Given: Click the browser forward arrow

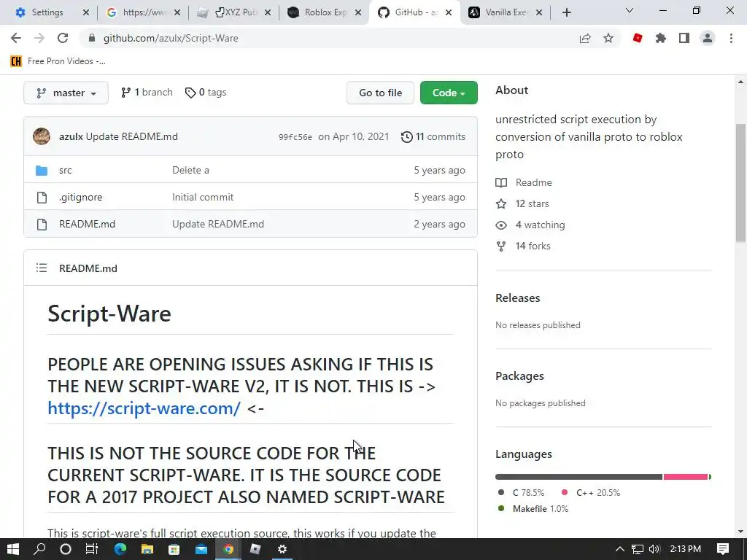Looking at the screenshot, I should [39, 38].
